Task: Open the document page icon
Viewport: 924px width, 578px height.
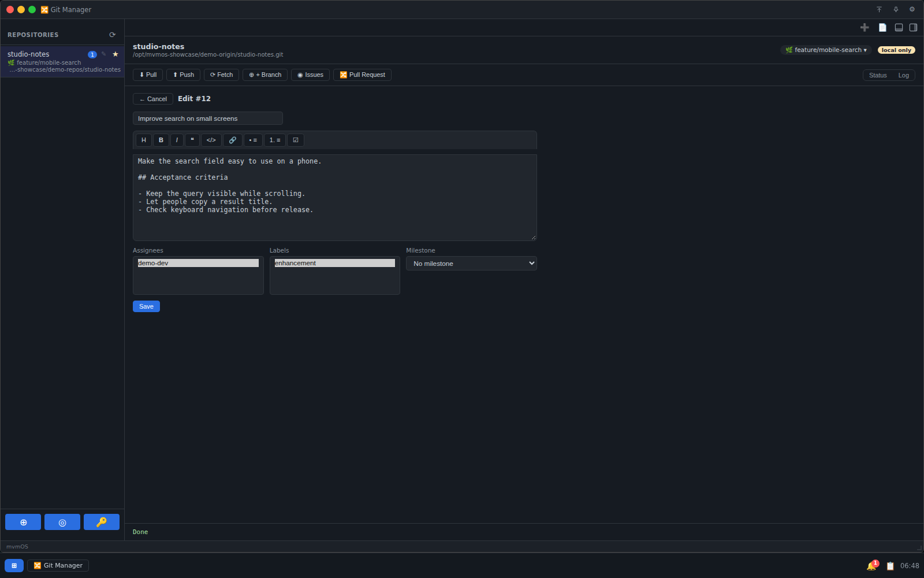Action: click(882, 27)
